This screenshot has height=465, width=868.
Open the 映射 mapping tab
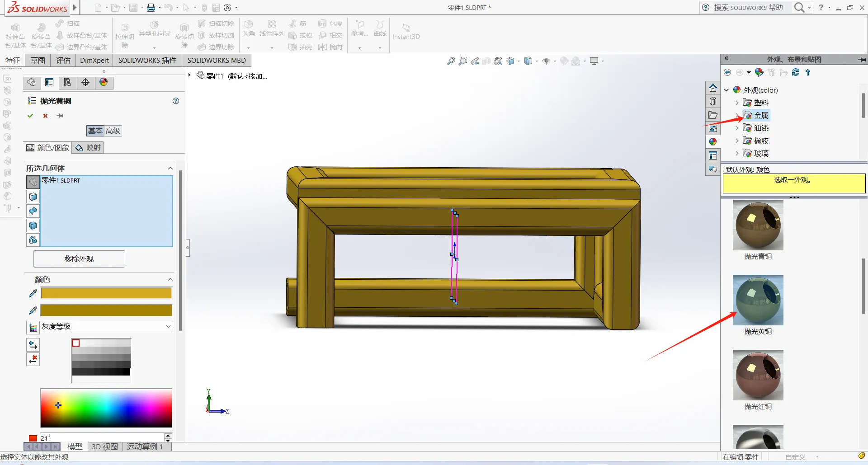(89, 147)
